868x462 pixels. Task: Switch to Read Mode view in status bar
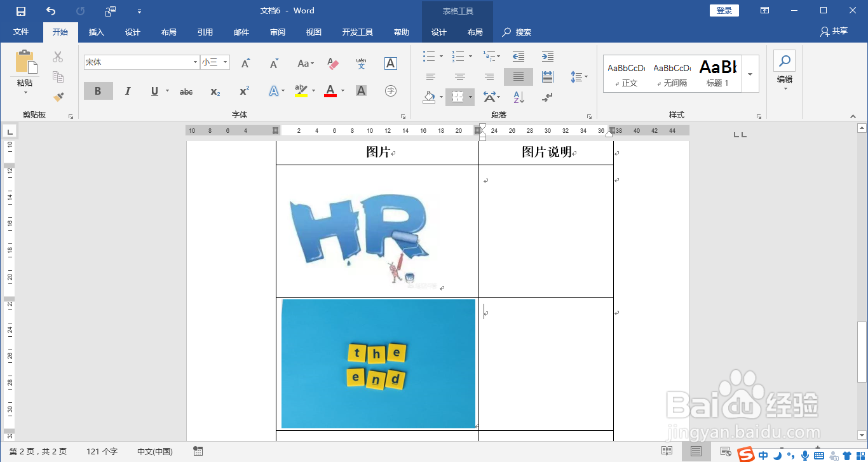click(667, 451)
